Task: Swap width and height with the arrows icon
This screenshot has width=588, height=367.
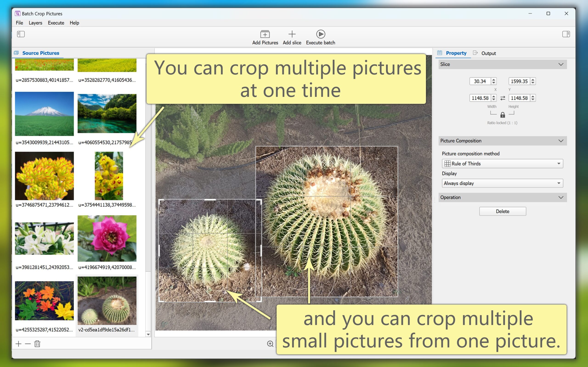Action: (x=503, y=98)
